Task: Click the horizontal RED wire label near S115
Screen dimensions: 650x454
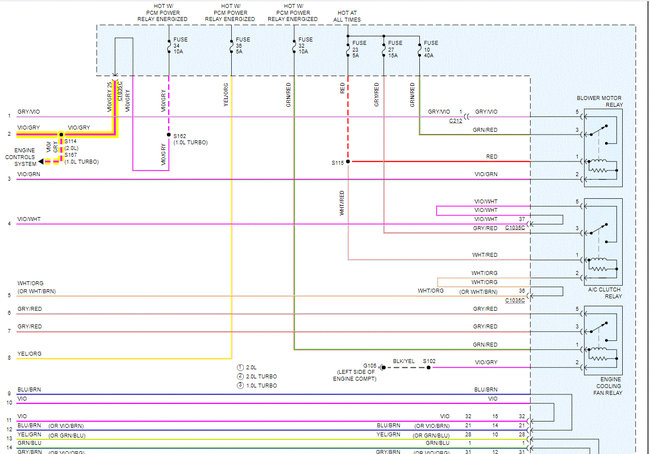Action: point(492,157)
